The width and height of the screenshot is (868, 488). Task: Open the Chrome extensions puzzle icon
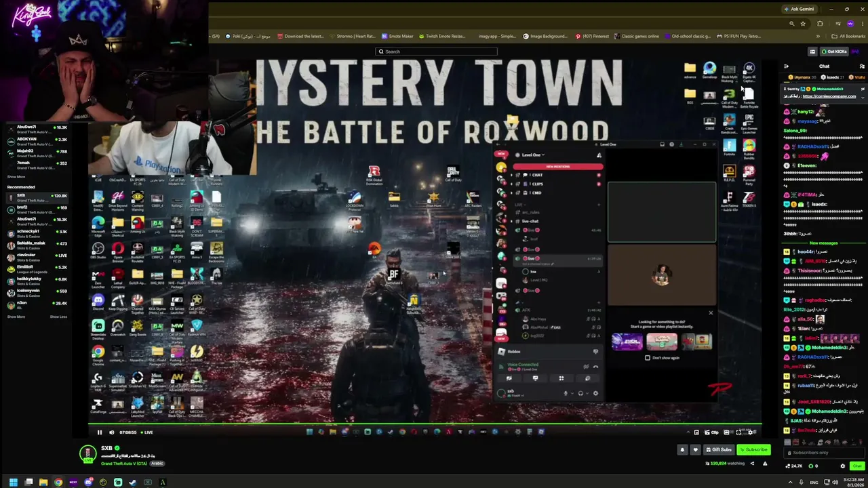[820, 24]
